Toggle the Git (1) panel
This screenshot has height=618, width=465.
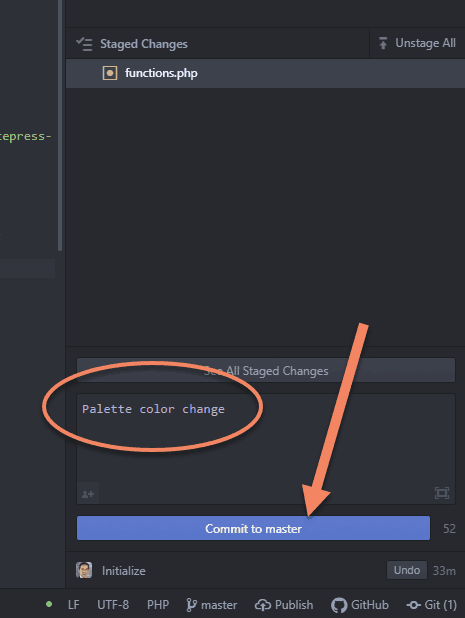(x=432, y=605)
